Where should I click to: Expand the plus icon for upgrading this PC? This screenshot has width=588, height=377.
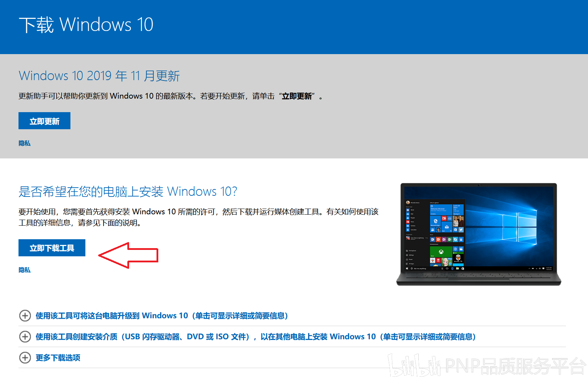25,316
